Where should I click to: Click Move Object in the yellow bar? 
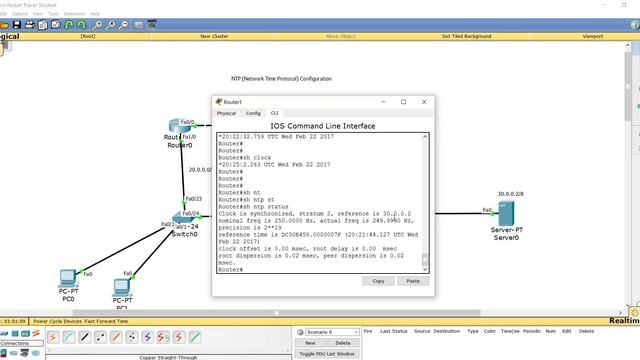pyautogui.click(x=341, y=36)
